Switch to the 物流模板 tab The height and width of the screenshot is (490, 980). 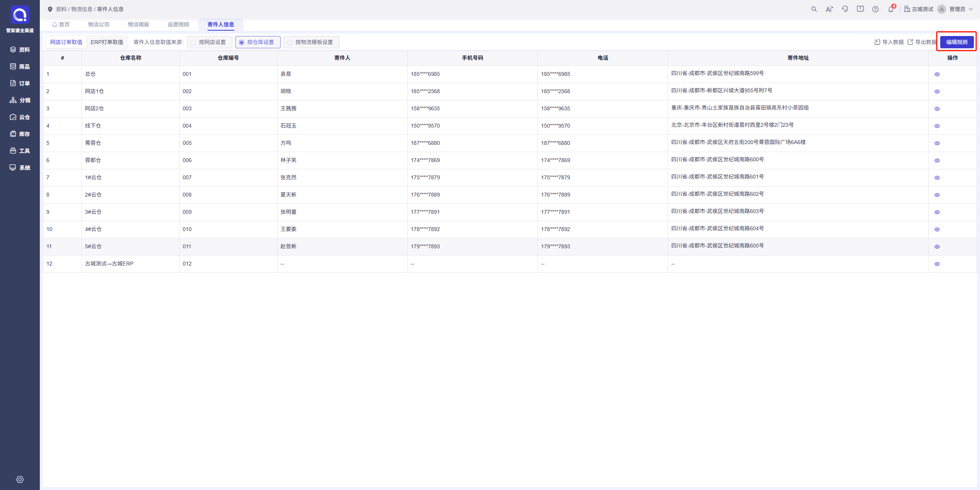click(139, 25)
